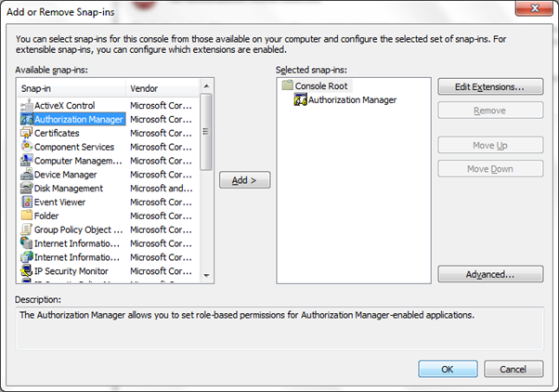Image resolution: width=559 pixels, height=392 pixels.
Task: Cancel the Add or Remove Snap-ins dialog
Action: [513, 369]
